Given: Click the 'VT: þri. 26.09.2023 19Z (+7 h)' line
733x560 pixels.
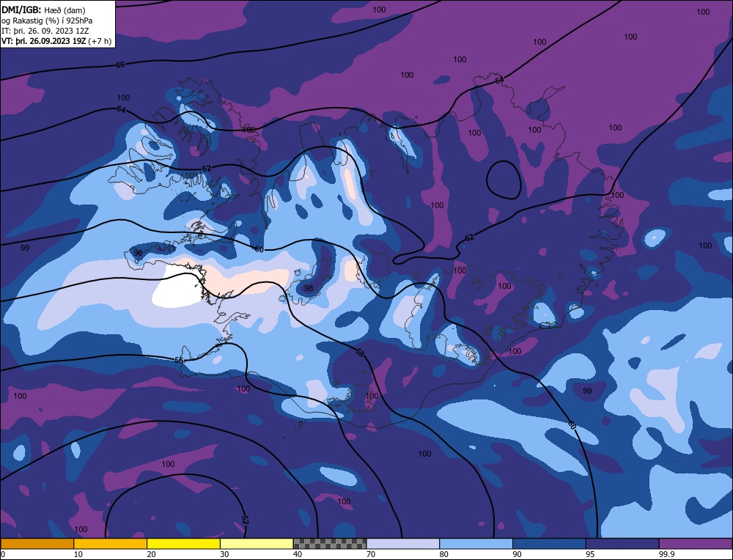Looking at the screenshot, I should click(x=56, y=41).
